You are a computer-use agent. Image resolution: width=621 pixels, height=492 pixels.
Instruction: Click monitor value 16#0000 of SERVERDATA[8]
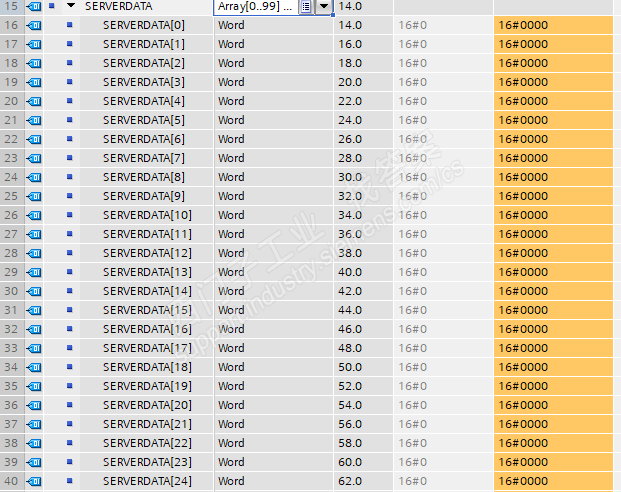[x=523, y=177]
